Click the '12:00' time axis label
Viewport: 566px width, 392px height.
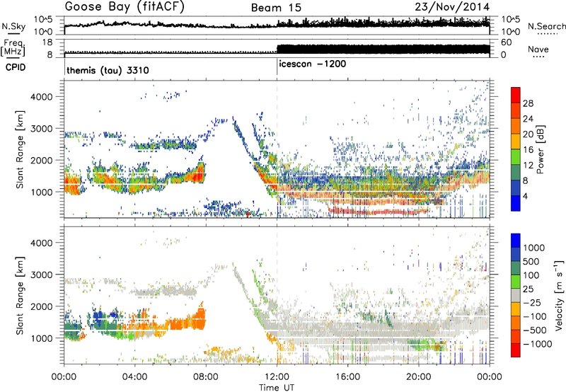pos(277,377)
